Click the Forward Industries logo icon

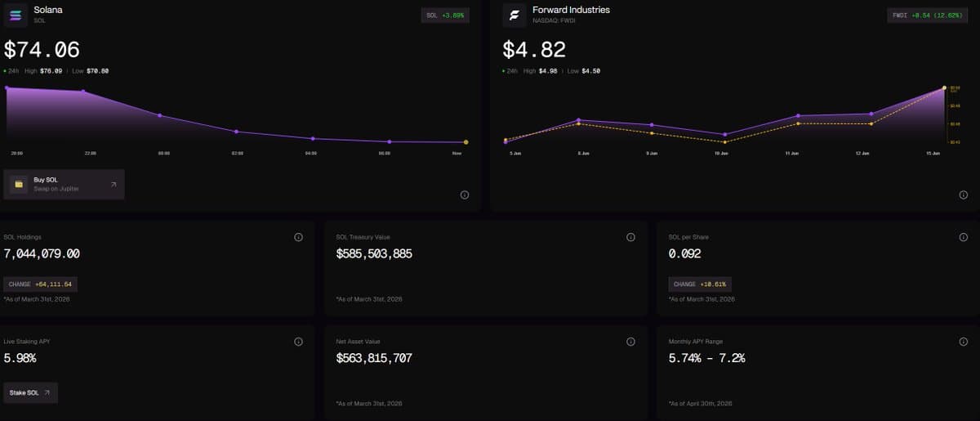pyautogui.click(x=514, y=14)
